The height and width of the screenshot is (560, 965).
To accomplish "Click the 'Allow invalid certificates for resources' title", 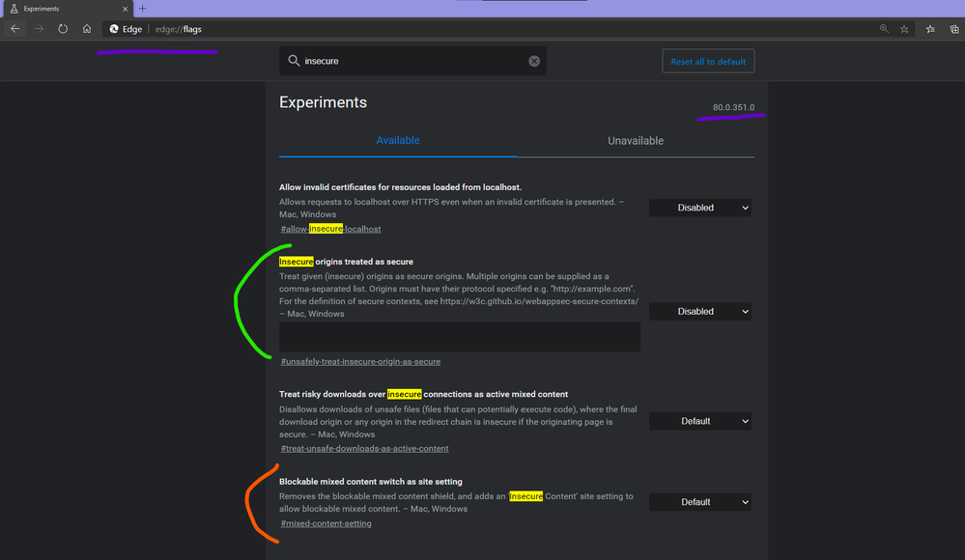I will pos(400,187).
